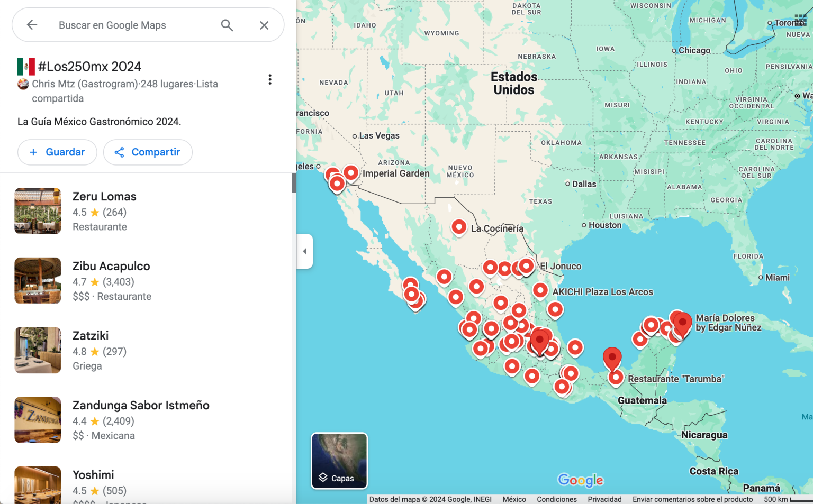
Task: Open the Capas layers switcher
Action: click(339, 461)
